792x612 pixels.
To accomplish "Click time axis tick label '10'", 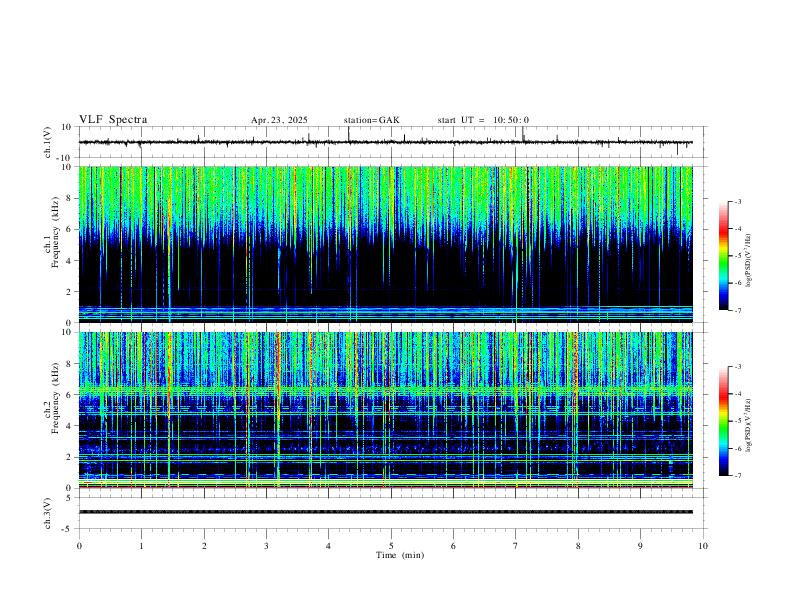I will [703, 546].
